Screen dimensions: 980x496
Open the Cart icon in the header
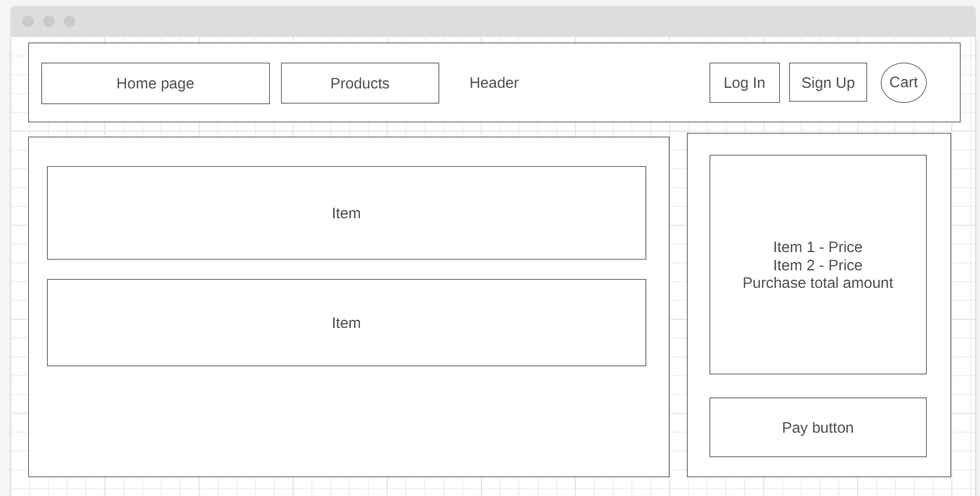903,82
